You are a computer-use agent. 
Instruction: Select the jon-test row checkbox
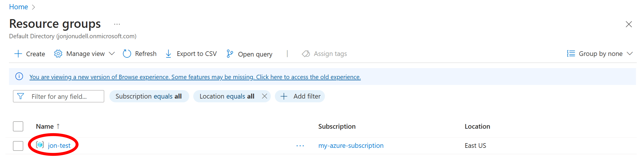(18, 145)
